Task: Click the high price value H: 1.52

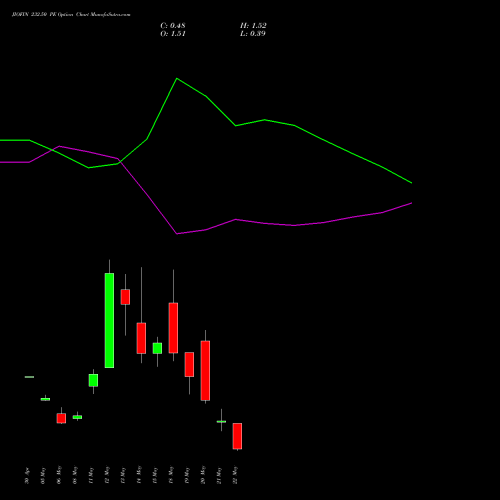Action: point(253,26)
